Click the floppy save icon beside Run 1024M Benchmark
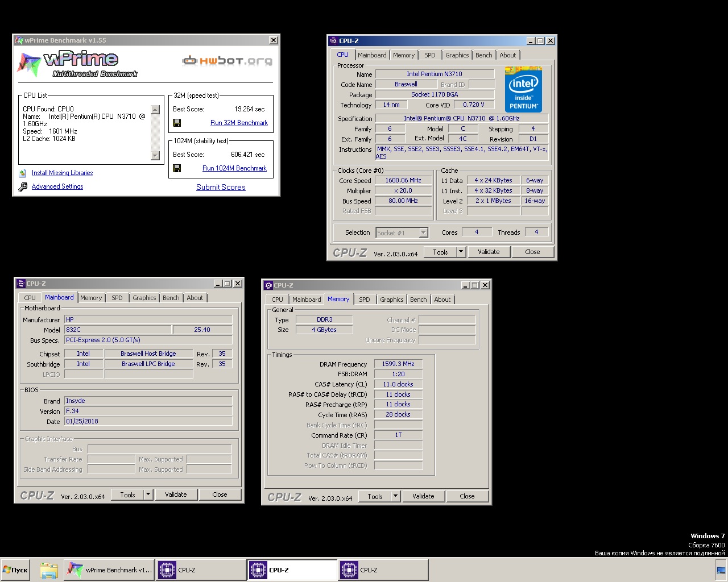Viewport: 728px width, 582px height. (x=177, y=168)
